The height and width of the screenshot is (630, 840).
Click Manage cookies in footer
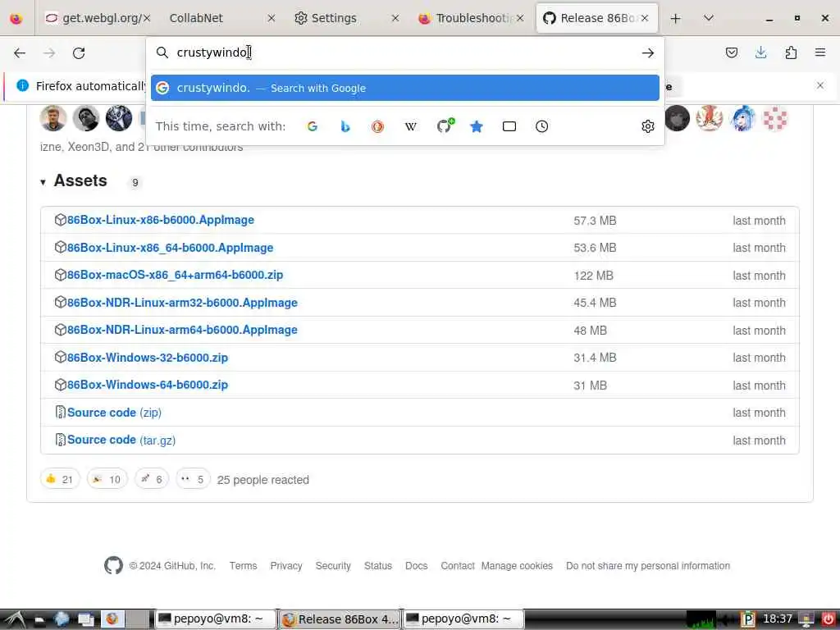tap(517, 566)
